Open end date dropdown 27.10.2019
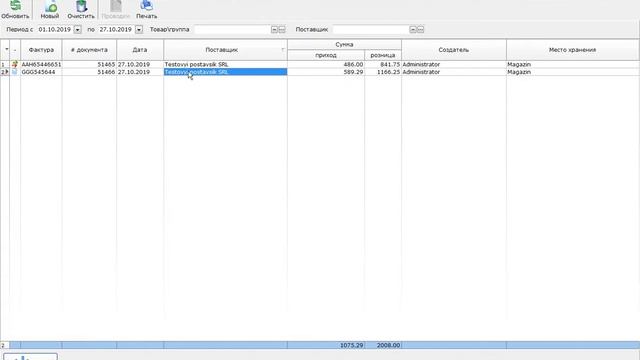The image size is (640, 360). pyautogui.click(x=139, y=30)
